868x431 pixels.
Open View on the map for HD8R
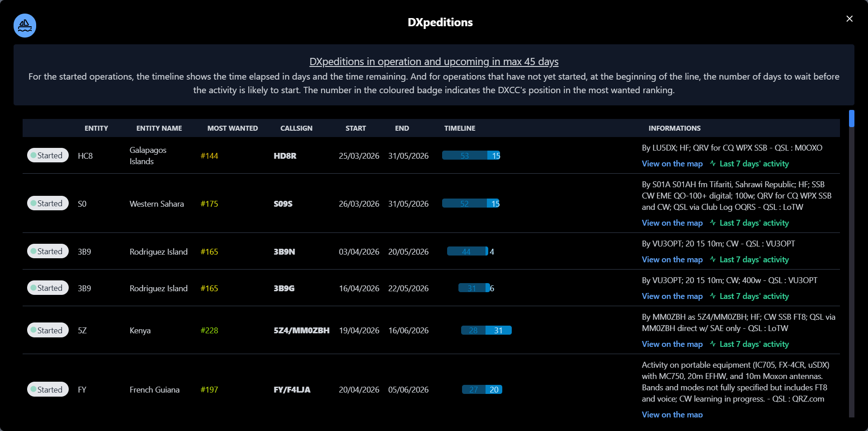click(672, 164)
